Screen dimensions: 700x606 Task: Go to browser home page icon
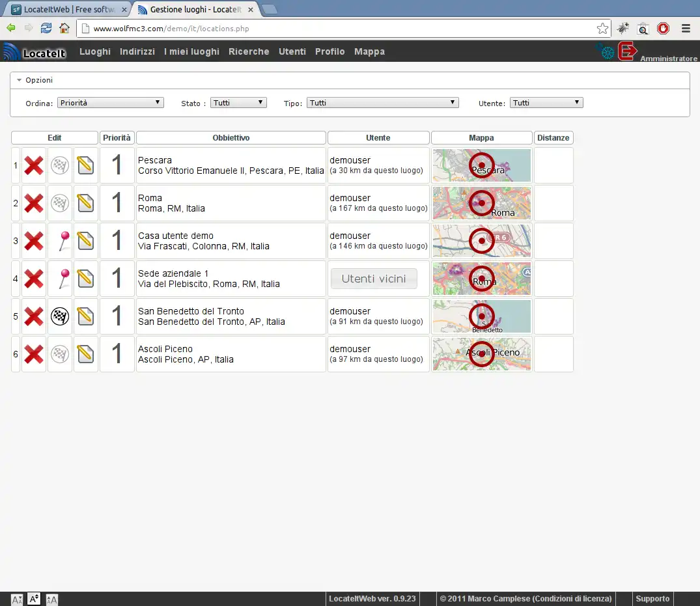point(64,28)
